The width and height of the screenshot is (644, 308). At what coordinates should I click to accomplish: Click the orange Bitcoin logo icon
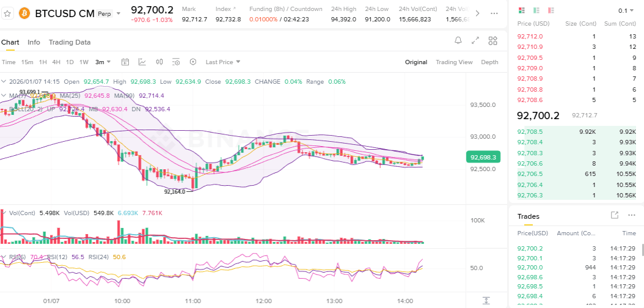pyautogui.click(x=24, y=13)
